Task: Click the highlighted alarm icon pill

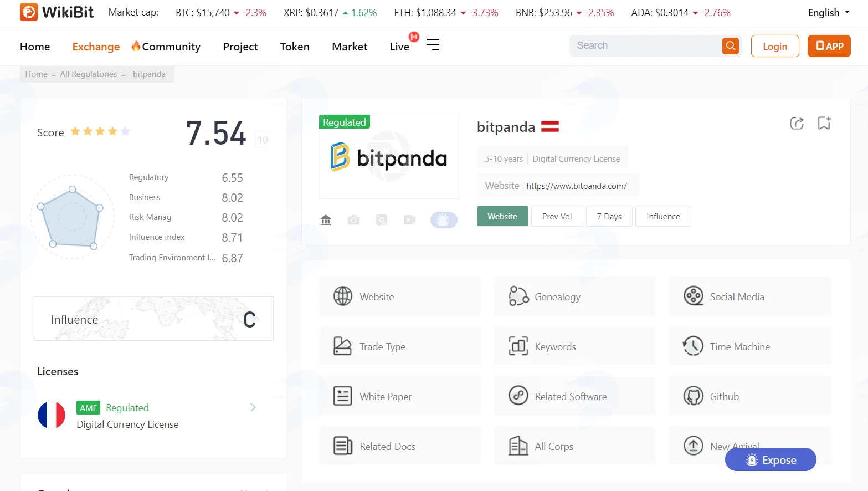Action: click(444, 220)
